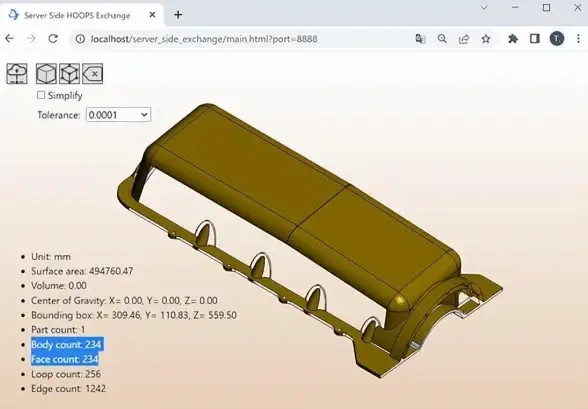588x409 pixels.
Task: Enable the Simplify checkbox
Action: 41,95
